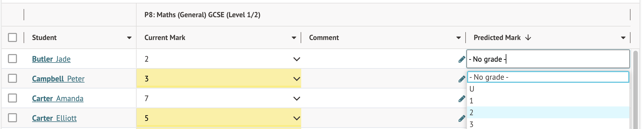Pick the '- No grade -' list option
Image resolution: width=644 pixels, height=129 pixels.
click(489, 77)
